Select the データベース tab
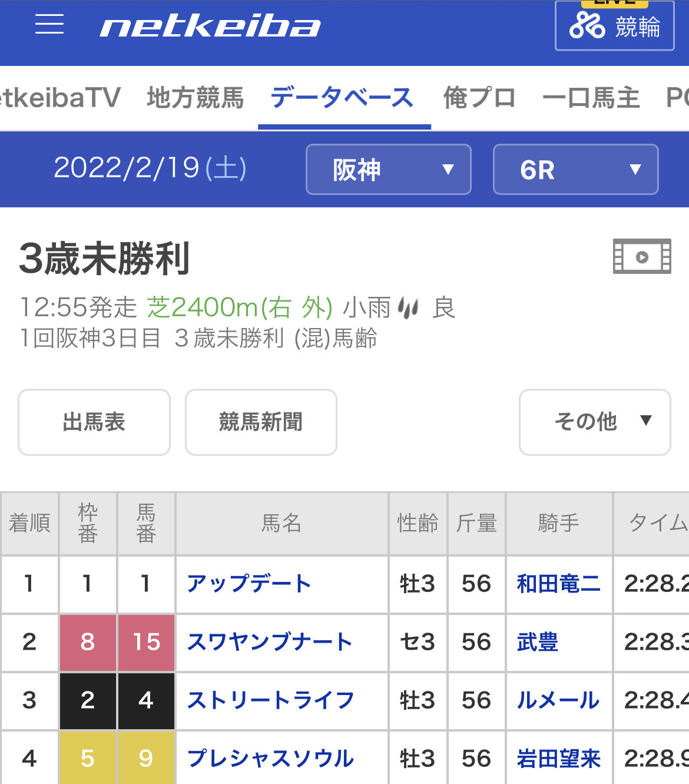The height and width of the screenshot is (784, 689). pyautogui.click(x=342, y=98)
